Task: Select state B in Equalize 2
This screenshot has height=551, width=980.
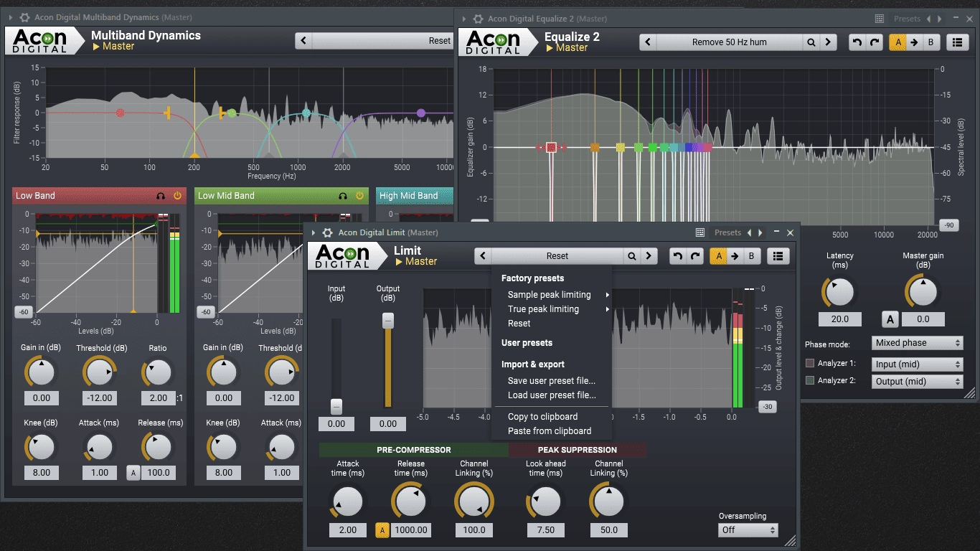Action: point(931,42)
